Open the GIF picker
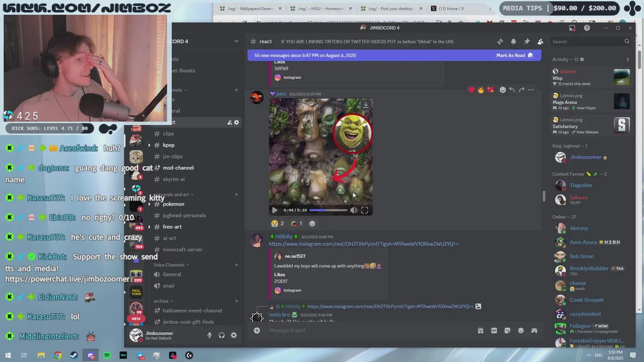This screenshot has width=644, height=362. pos(494,330)
